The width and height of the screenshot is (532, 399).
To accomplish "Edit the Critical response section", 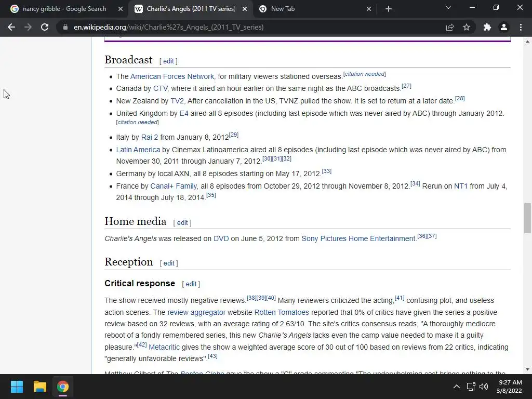I will 191,284.
